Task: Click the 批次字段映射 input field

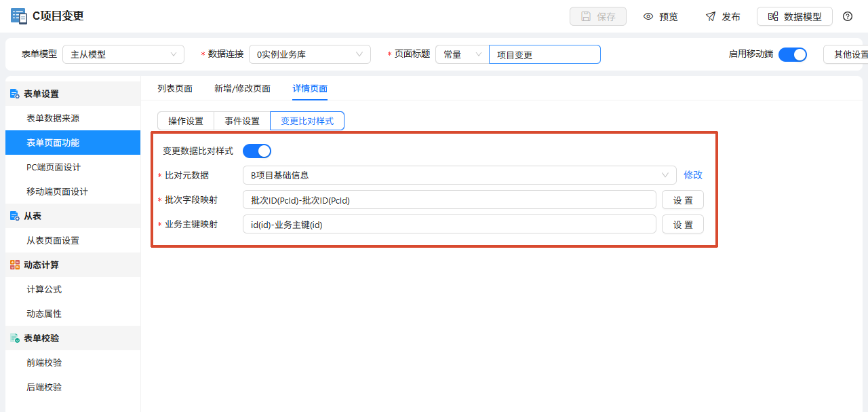Action: 450,200
